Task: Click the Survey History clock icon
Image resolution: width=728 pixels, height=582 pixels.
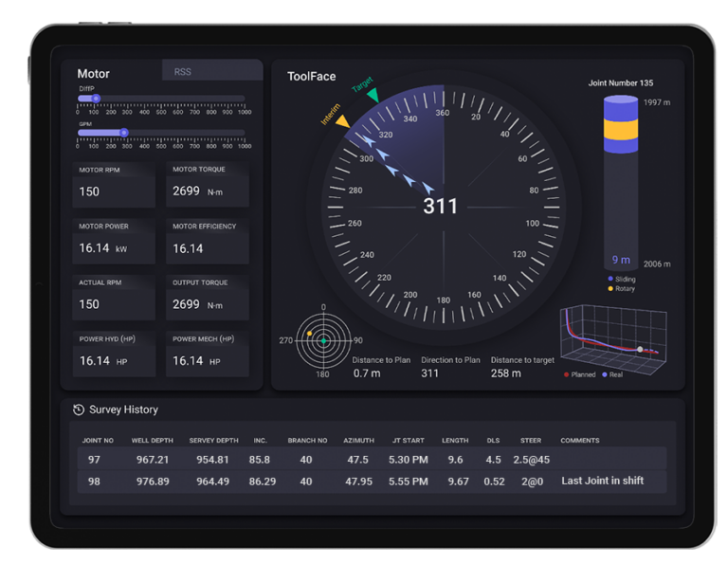Action: click(79, 410)
